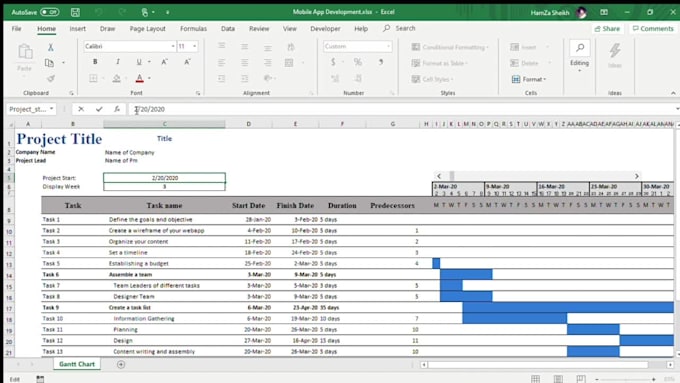Open the Font Color dropdown arrow
Screen dimensions: 680x383
pyautogui.click(x=149, y=79)
